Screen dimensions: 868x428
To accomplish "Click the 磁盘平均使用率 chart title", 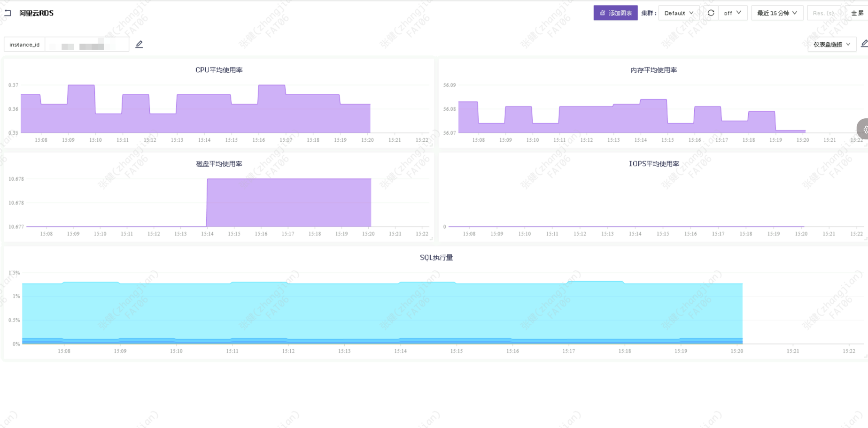I will 219,164.
